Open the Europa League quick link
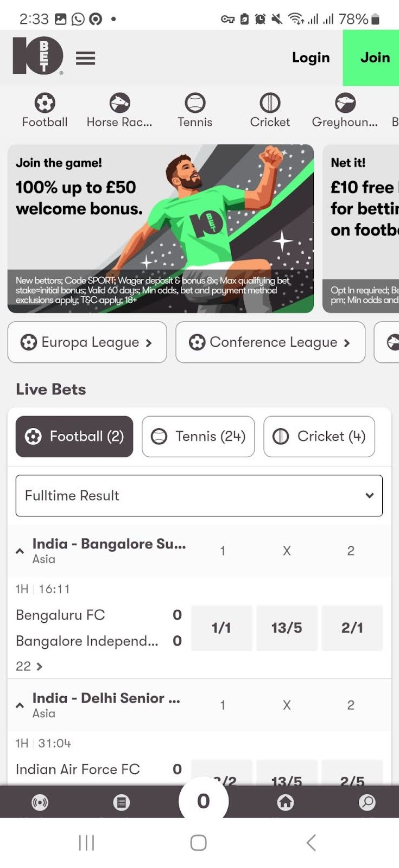This screenshot has height=868, width=399. click(87, 342)
